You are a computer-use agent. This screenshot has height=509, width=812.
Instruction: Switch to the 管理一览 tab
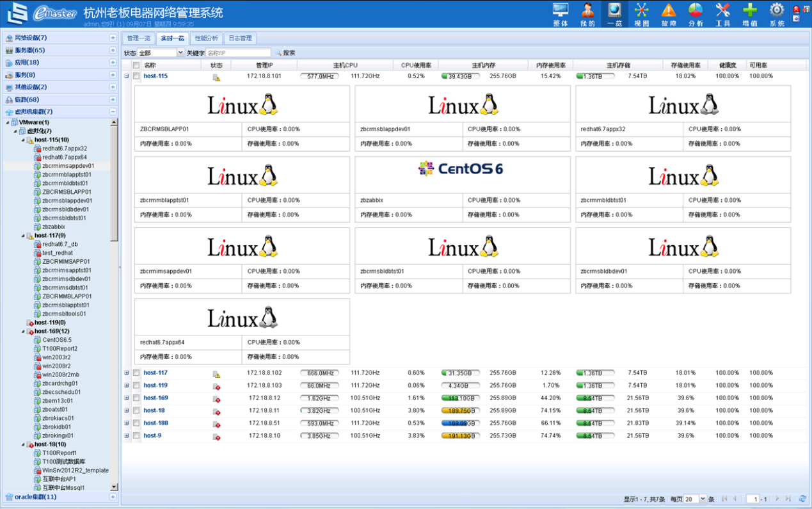pyautogui.click(x=138, y=38)
